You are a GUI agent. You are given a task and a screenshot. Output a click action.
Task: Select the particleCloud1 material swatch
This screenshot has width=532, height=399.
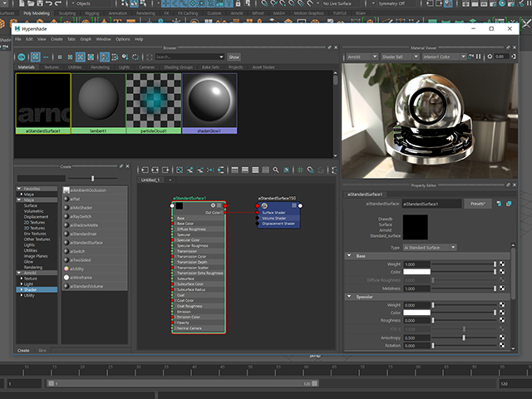154,103
